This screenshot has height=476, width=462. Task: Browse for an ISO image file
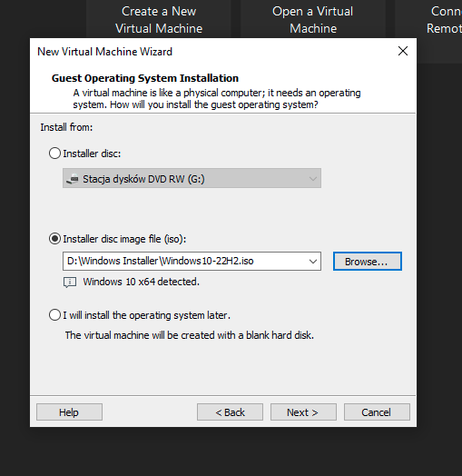pos(368,261)
